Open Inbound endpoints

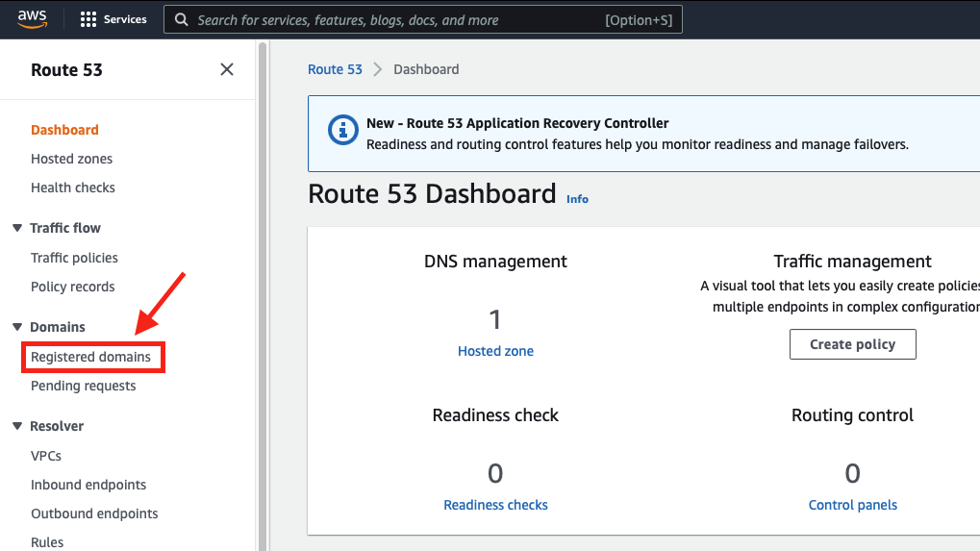[x=88, y=485]
